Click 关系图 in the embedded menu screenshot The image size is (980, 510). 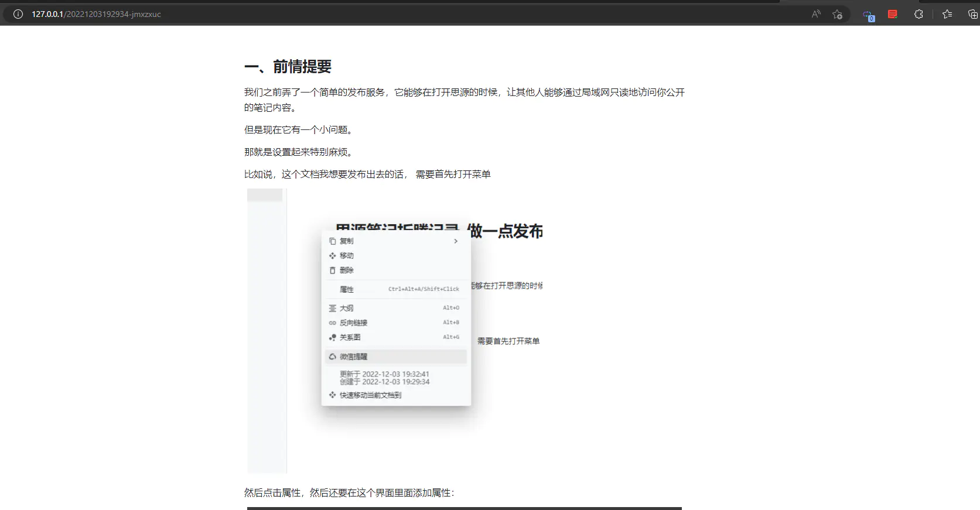(350, 337)
